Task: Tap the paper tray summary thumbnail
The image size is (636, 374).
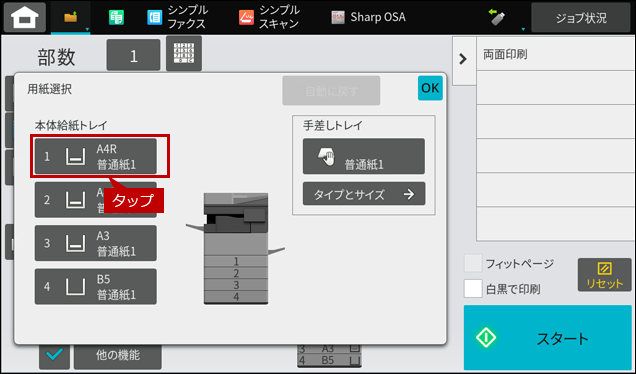Action: (x=329, y=355)
